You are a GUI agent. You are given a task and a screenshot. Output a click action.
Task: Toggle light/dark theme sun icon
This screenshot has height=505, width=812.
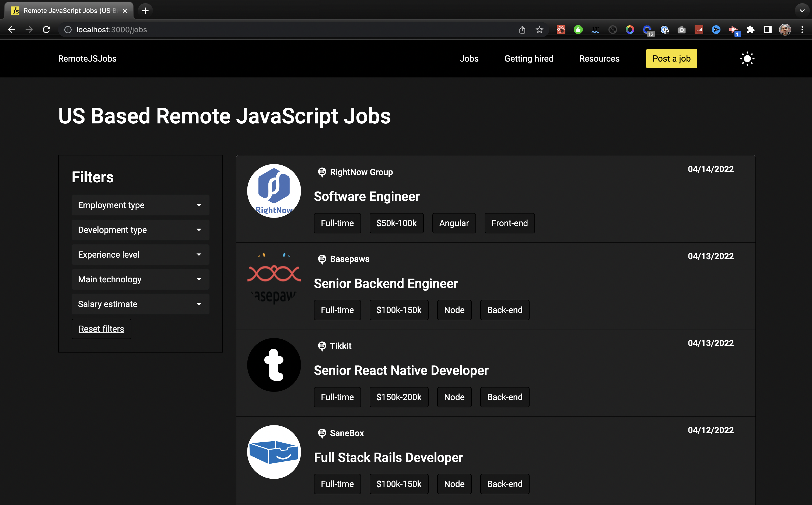[x=747, y=59]
